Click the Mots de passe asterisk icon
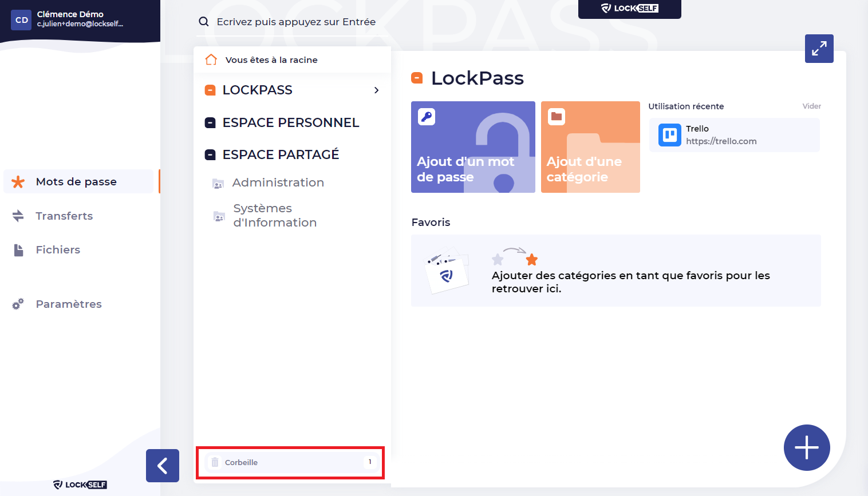Image resolution: width=868 pixels, height=496 pixels. point(18,182)
